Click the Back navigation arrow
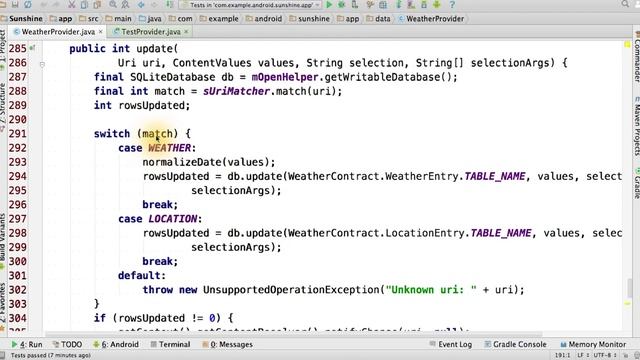 (141, 4)
